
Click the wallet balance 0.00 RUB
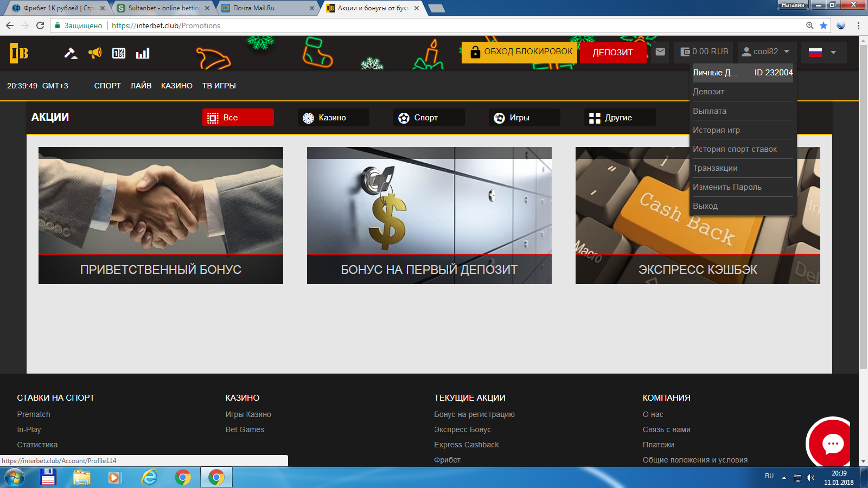[x=704, y=52]
